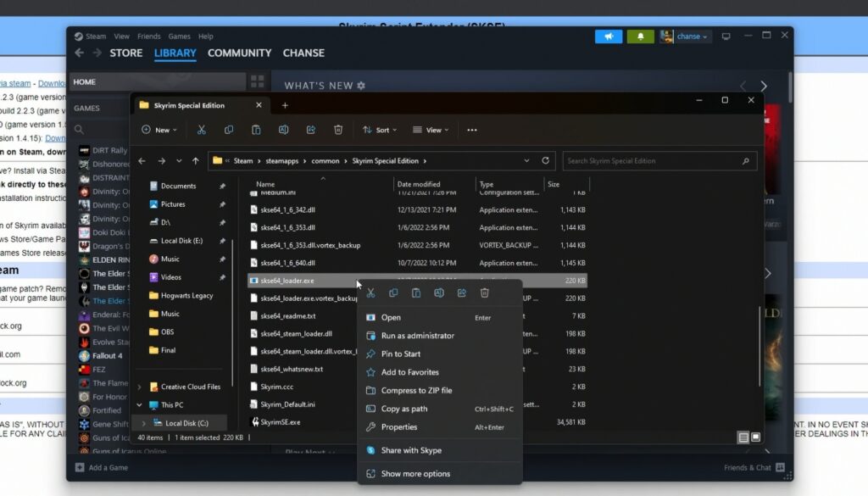This screenshot has height=496, width=868.
Task: Open What's New settings gear in Steam
Action: click(x=361, y=86)
